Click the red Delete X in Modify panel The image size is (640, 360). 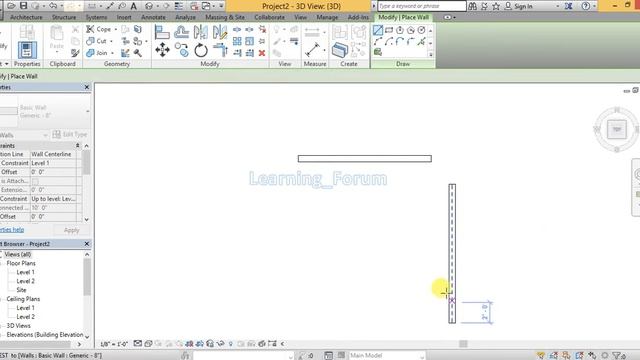(x=262, y=53)
